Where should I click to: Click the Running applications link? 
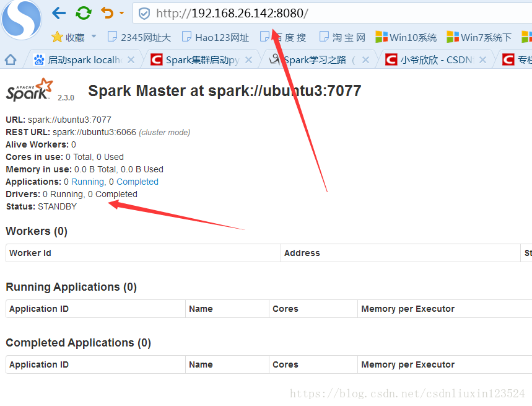point(88,182)
